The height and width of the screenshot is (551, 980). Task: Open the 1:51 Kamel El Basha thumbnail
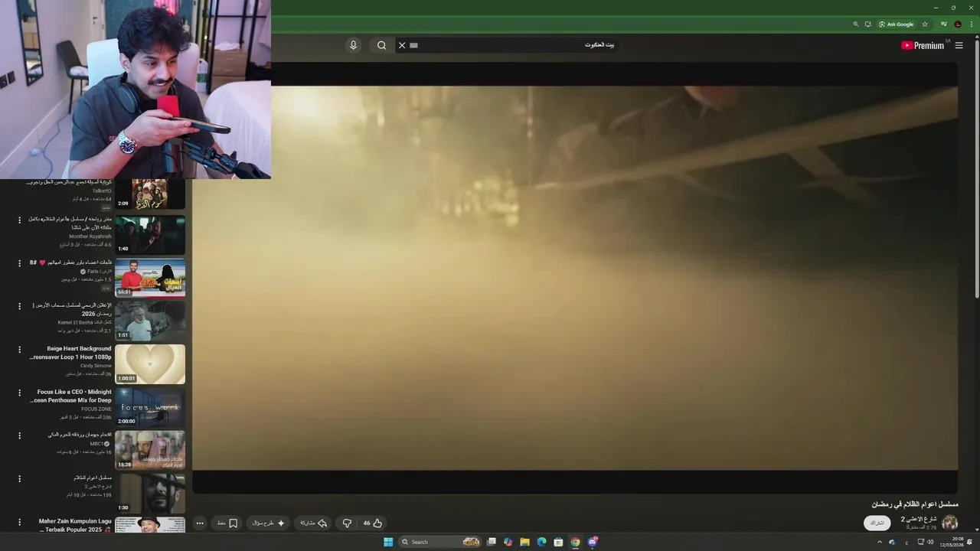coord(150,321)
